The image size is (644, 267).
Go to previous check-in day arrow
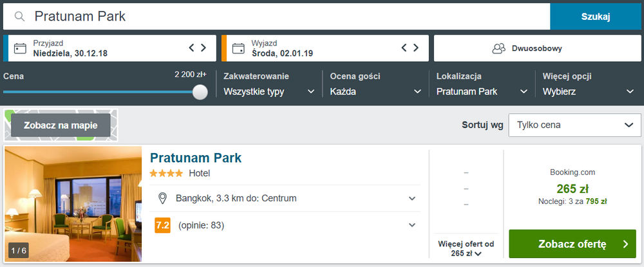coord(191,48)
